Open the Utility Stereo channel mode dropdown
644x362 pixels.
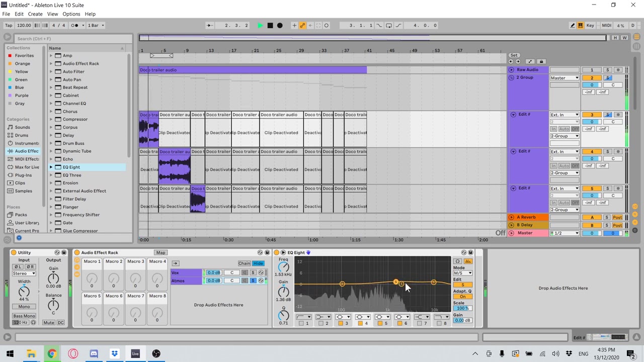coord(24,274)
